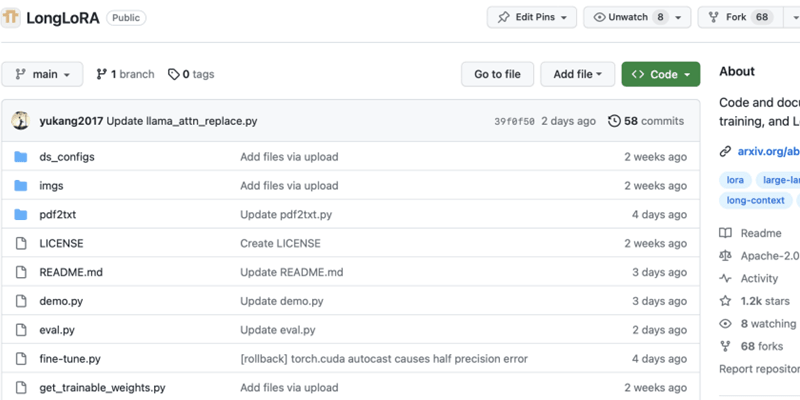Open the Update README.md commit message
The width and height of the screenshot is (800, 400).
pos(291,272)
